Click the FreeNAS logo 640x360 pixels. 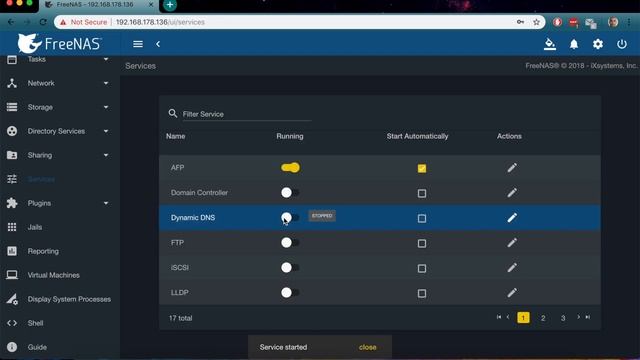pyautogui.click(x=60, y=43)
